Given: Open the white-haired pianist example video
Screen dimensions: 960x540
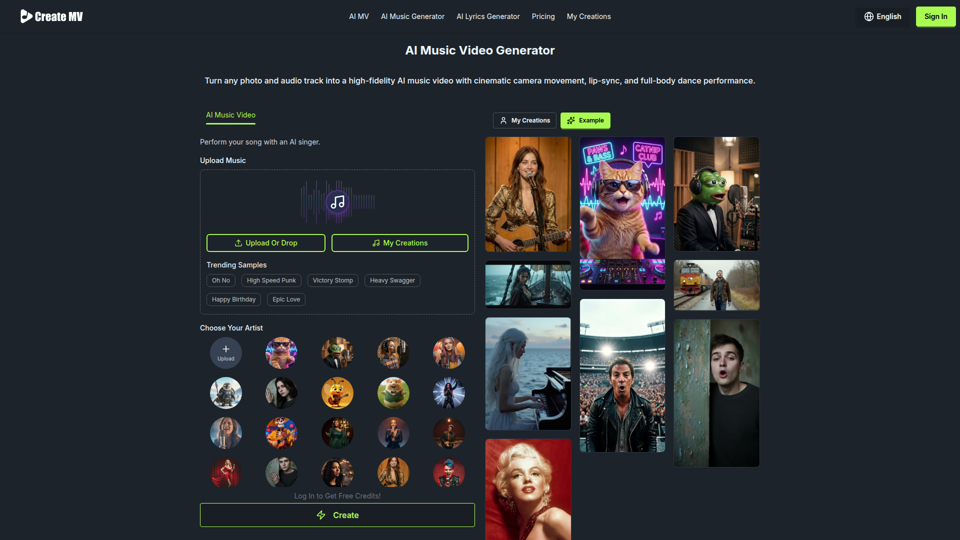Looking at the screenshot, I should pyautogui.click(x=528, y=373).
